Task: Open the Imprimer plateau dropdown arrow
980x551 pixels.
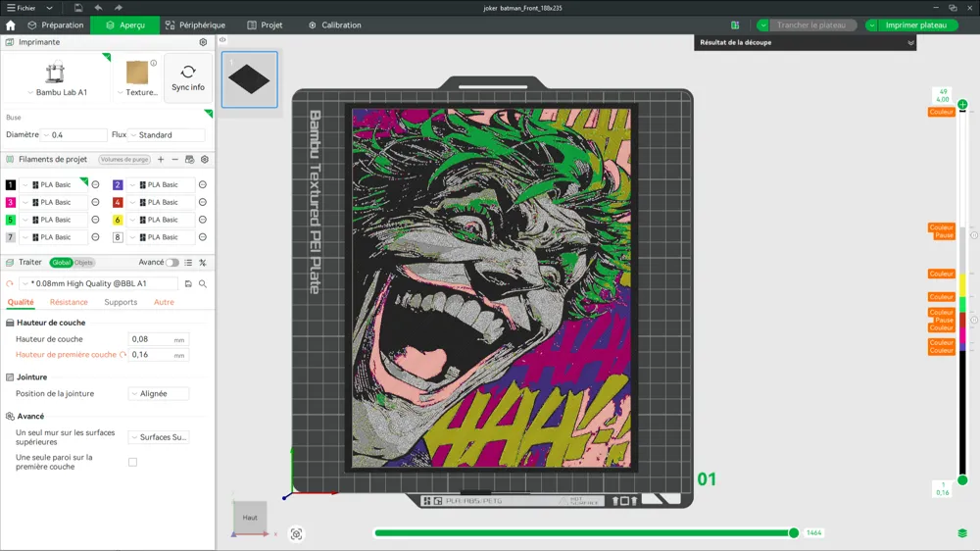Action: [x=872, y=25]
